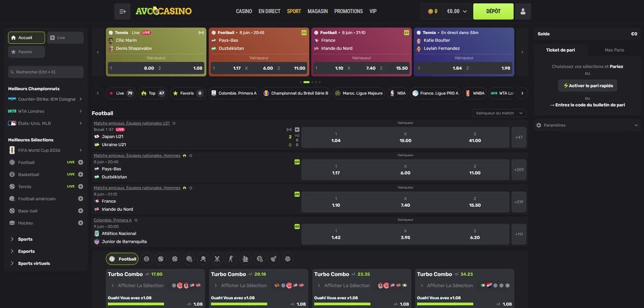644x308 pixels.
Task: Open the Vainqueur du match dropdown
Action: [499, 113]
